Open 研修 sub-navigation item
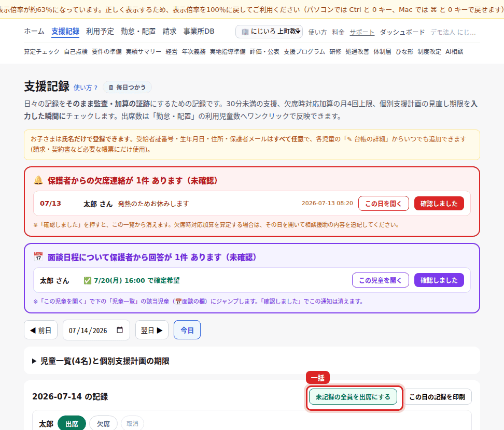504x430 pixels. [335, 52]
